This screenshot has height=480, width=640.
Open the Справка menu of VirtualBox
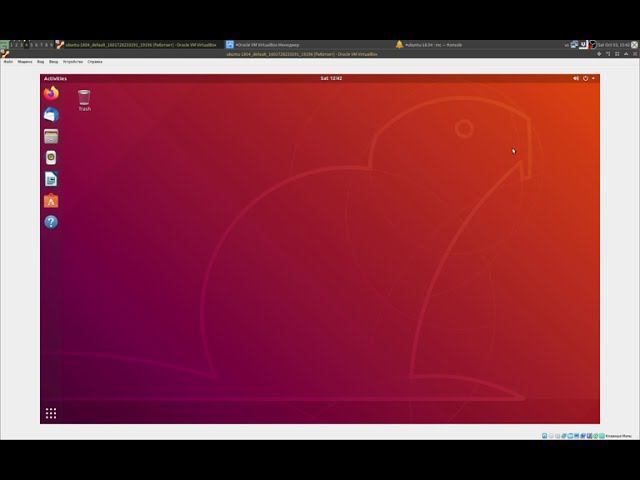click(95, 62)
